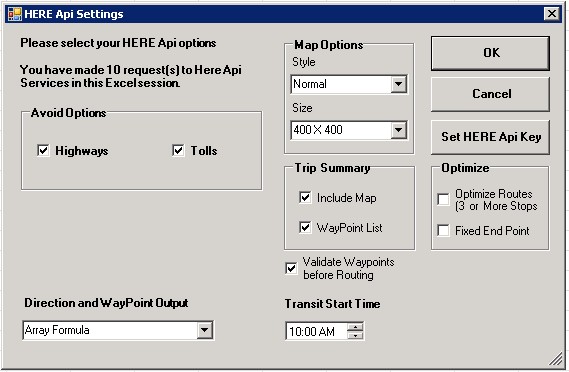Toggle Validate Waypoints before Routing
569x372 pixels.
pos(291,268)
